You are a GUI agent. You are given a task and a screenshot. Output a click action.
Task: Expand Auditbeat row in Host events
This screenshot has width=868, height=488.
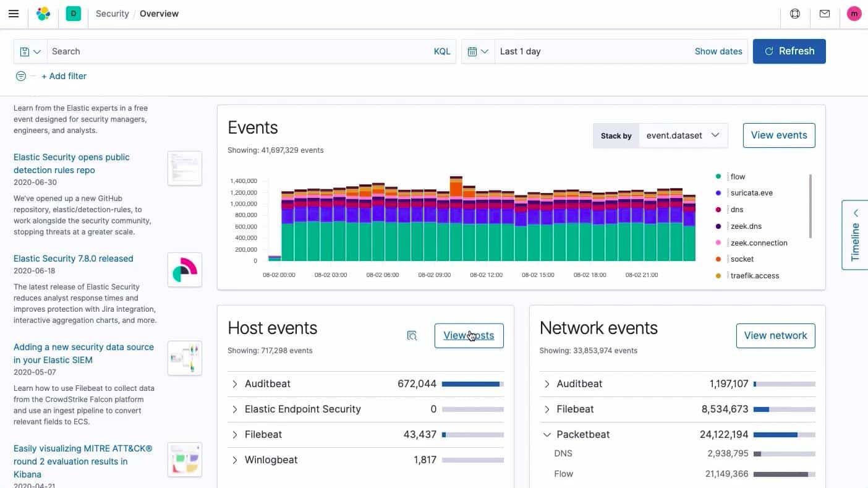235,384
